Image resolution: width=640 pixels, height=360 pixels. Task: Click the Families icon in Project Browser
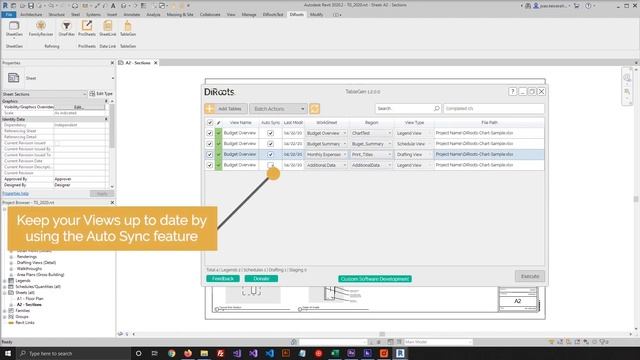click(11, 311)
